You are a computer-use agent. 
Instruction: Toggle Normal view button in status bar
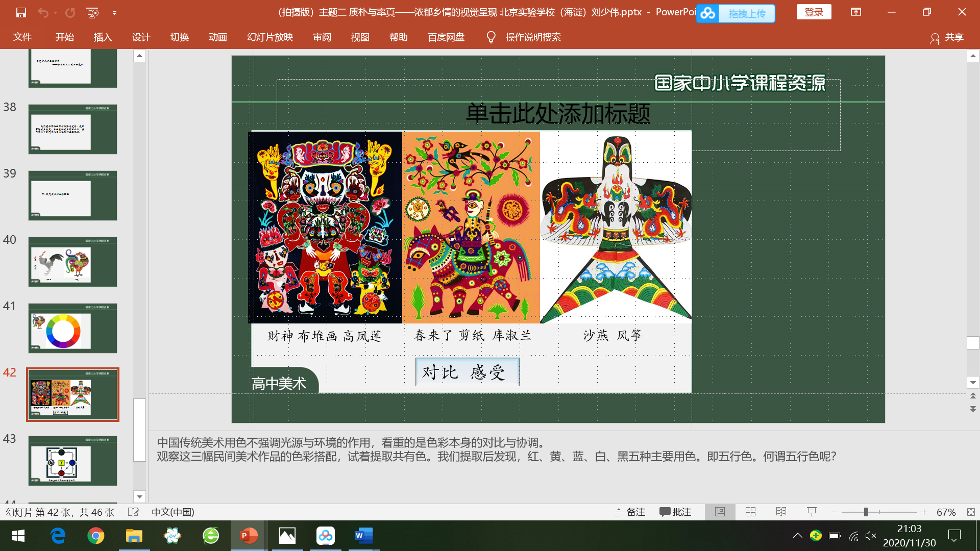(720, 512)
